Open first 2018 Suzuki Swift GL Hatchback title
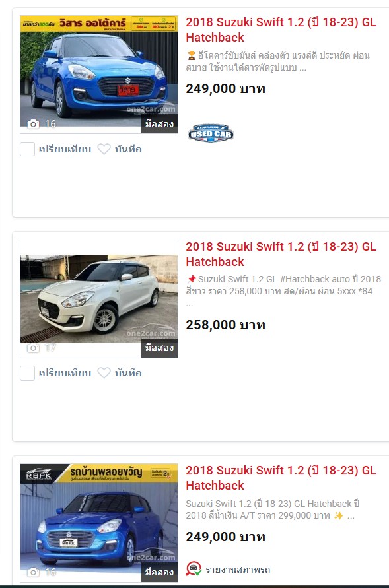Image resolution: width=389 pixels, height=588 pixels. pyautogui.click(x=281, y=30)
